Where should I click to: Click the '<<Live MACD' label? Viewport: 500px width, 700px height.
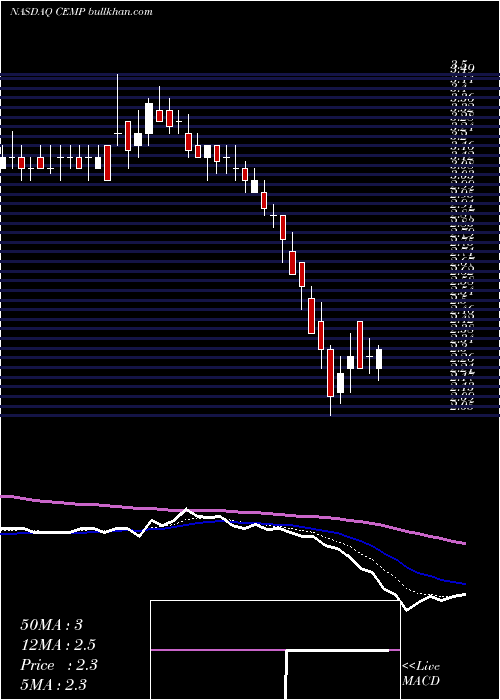point(421,674)
